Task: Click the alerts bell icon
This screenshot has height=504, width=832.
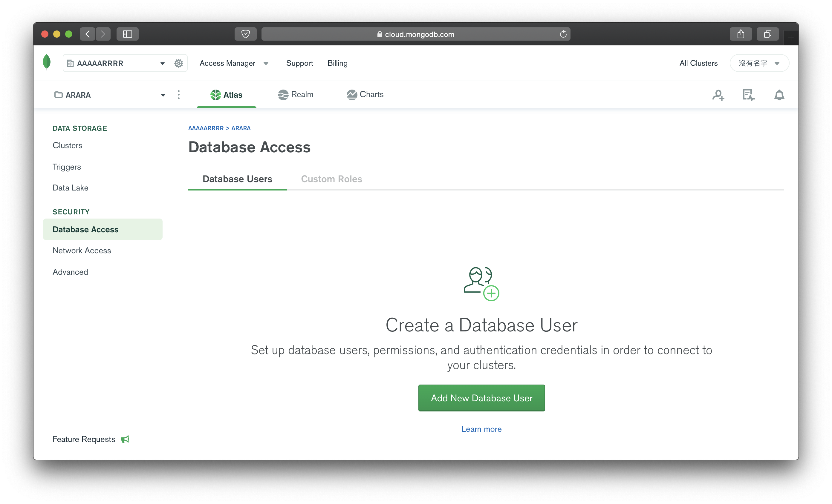Action: pos(779,95)
